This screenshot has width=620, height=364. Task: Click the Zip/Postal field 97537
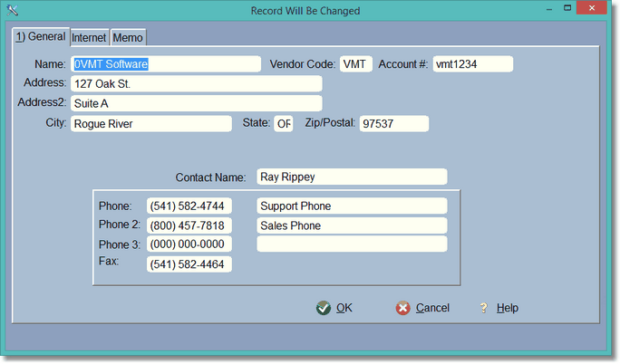coord(393,123)
